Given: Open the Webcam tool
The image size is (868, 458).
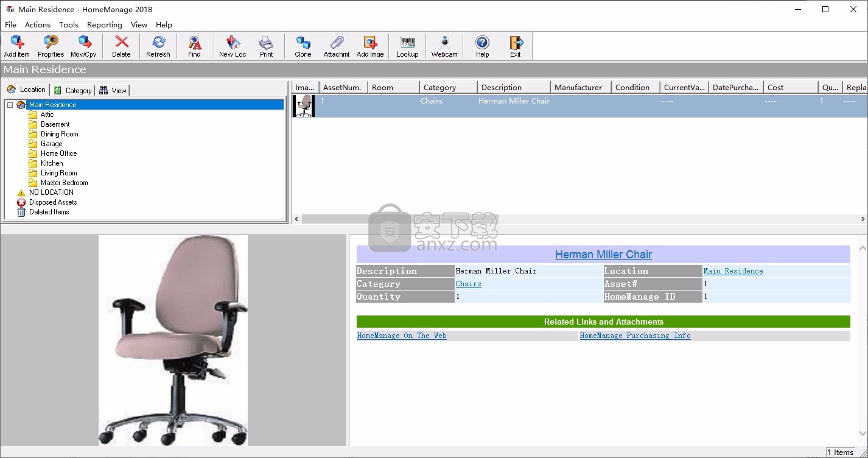Looking at the screenshot, I should click(x=444, y=46).
